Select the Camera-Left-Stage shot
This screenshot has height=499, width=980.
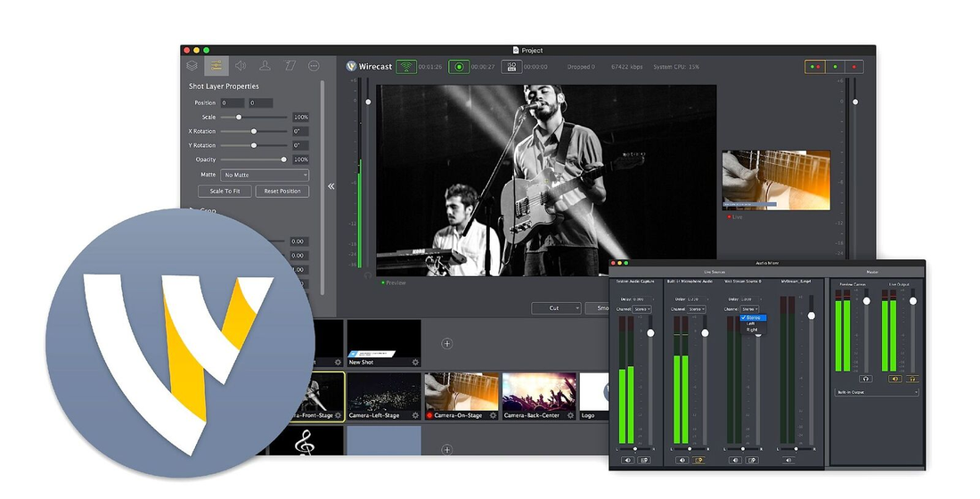[384, 397]
